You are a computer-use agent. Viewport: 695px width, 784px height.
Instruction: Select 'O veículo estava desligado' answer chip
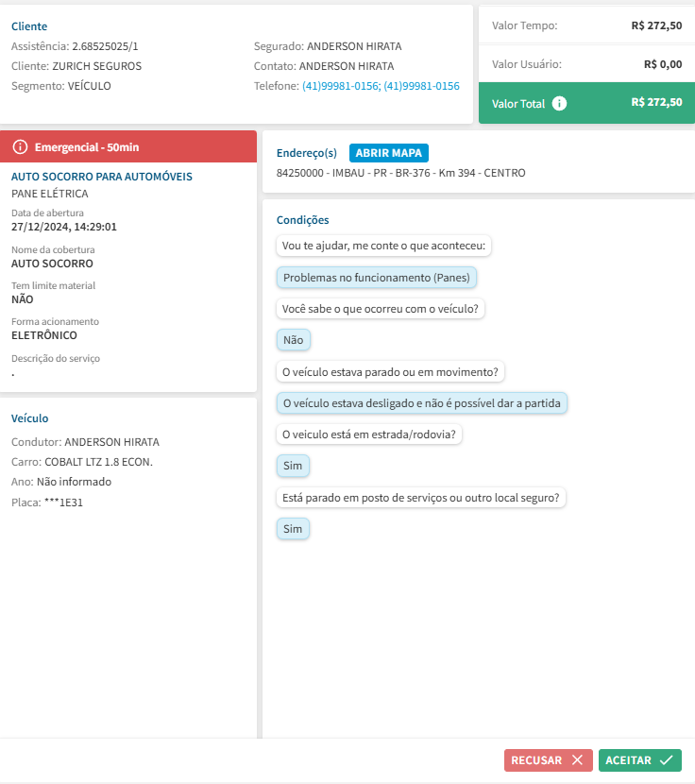click(422, 403)
